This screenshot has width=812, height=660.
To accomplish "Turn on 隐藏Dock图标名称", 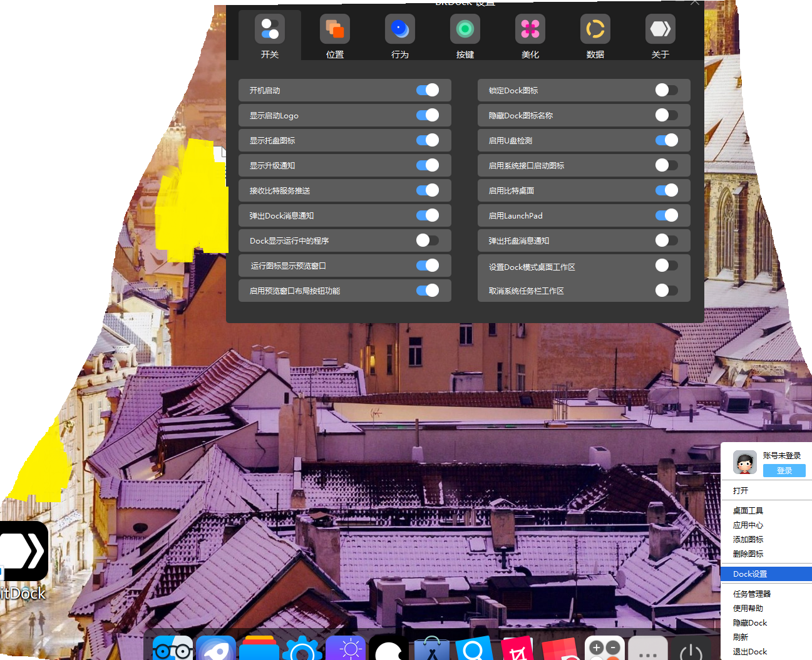I will pyautogui.click(x=667, y=115).
